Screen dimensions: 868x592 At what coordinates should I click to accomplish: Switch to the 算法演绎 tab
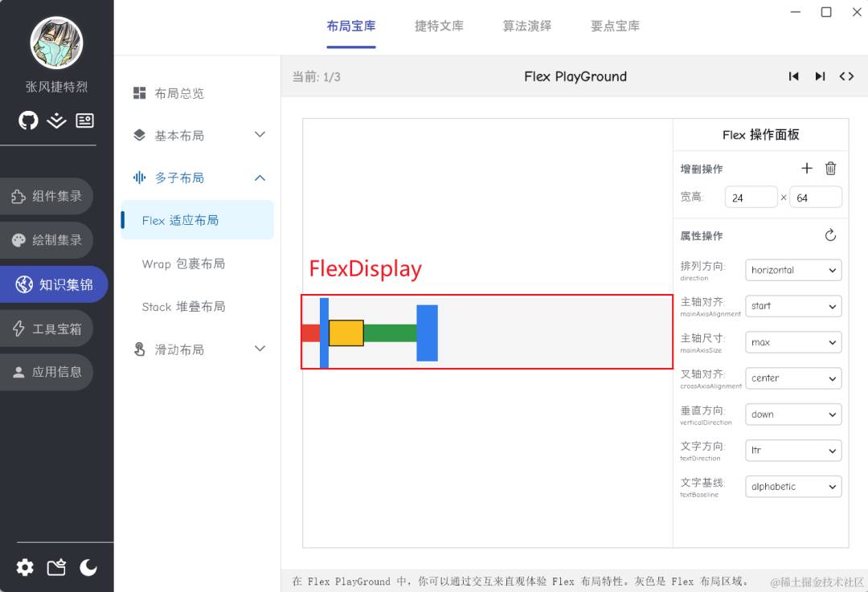526,26
